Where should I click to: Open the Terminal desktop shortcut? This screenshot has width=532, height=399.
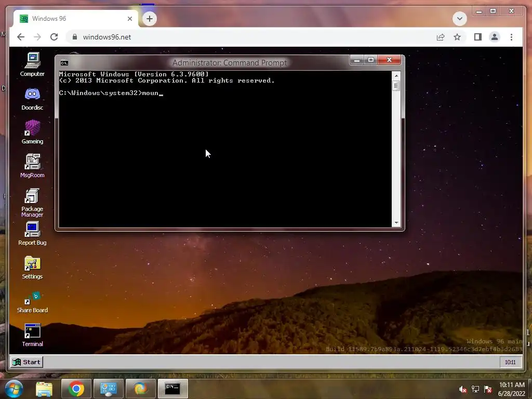tap(32, 335)
